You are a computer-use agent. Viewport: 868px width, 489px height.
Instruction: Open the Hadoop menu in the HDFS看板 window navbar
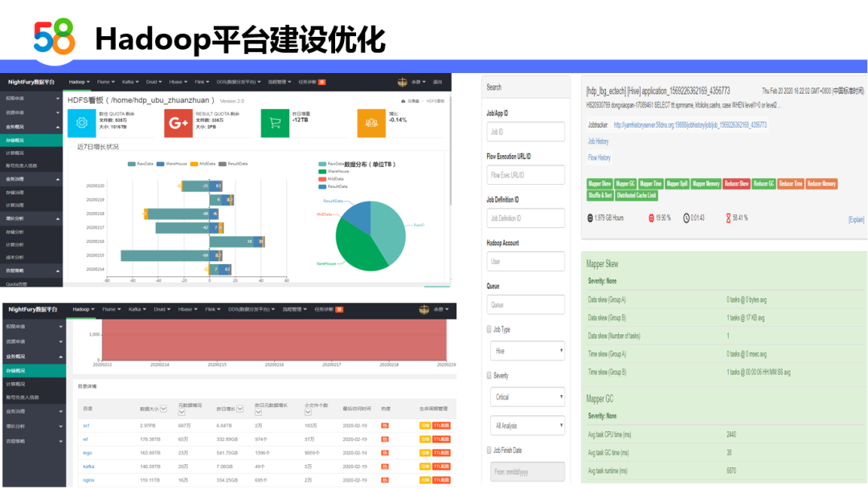click(79, 82)
